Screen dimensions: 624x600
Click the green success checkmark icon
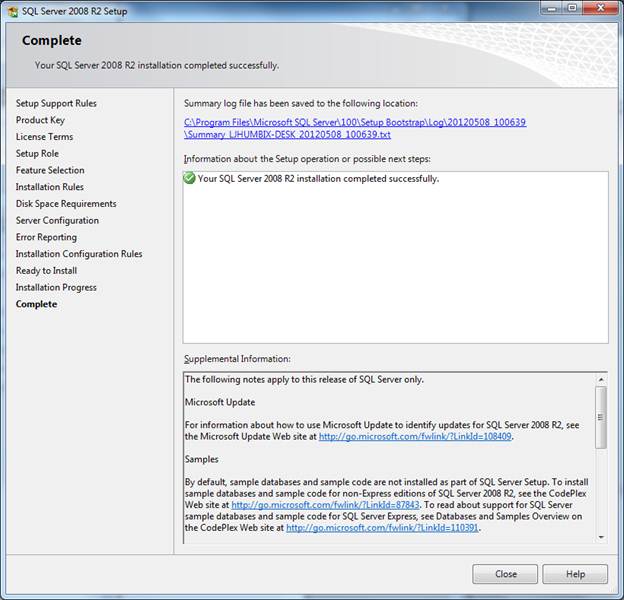point(189,178)
